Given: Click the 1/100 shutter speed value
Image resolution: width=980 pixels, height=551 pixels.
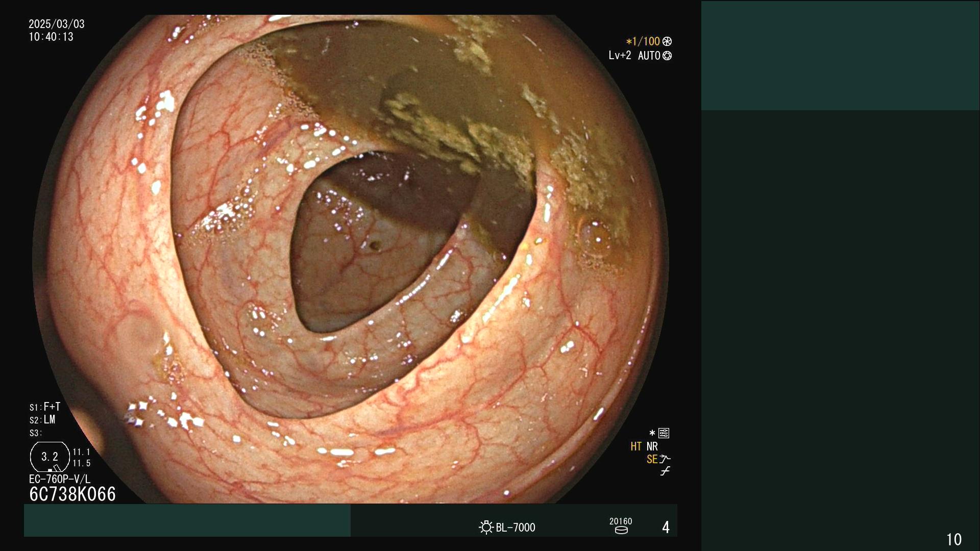Looking at the screenshot, I should [x=647, y=41].
